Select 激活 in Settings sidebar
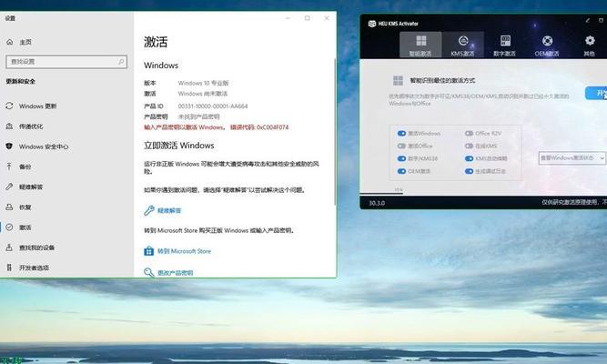Viewport: 607px width, 364px height. (25, 227)
